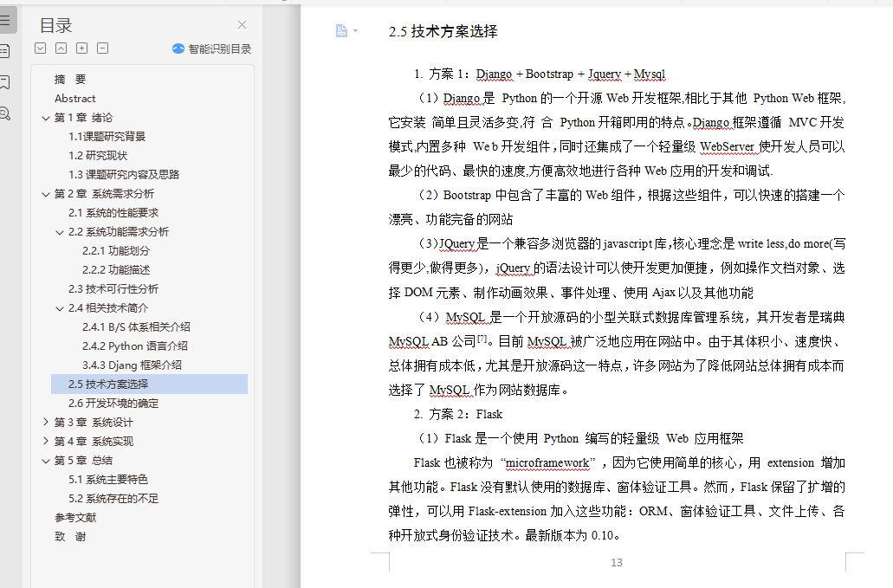Close the 目录 outline panel
893x588 pixels.
click(x=242, y=24)
